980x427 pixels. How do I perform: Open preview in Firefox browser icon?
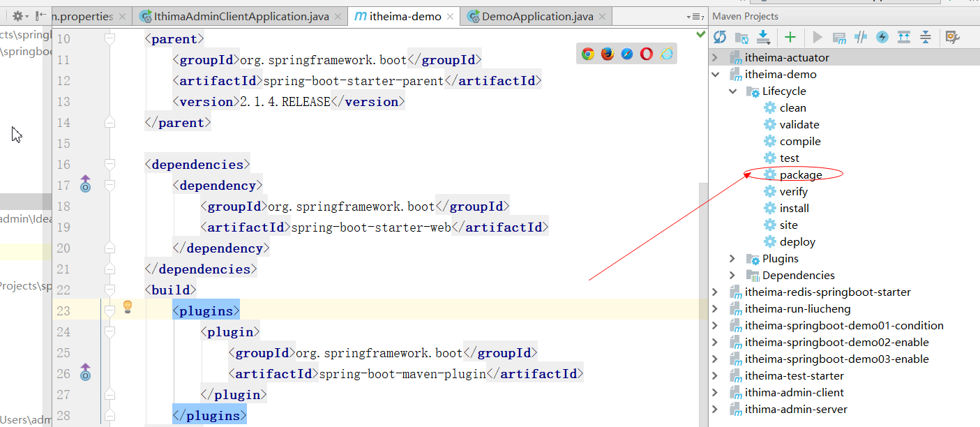coord(608,54)
